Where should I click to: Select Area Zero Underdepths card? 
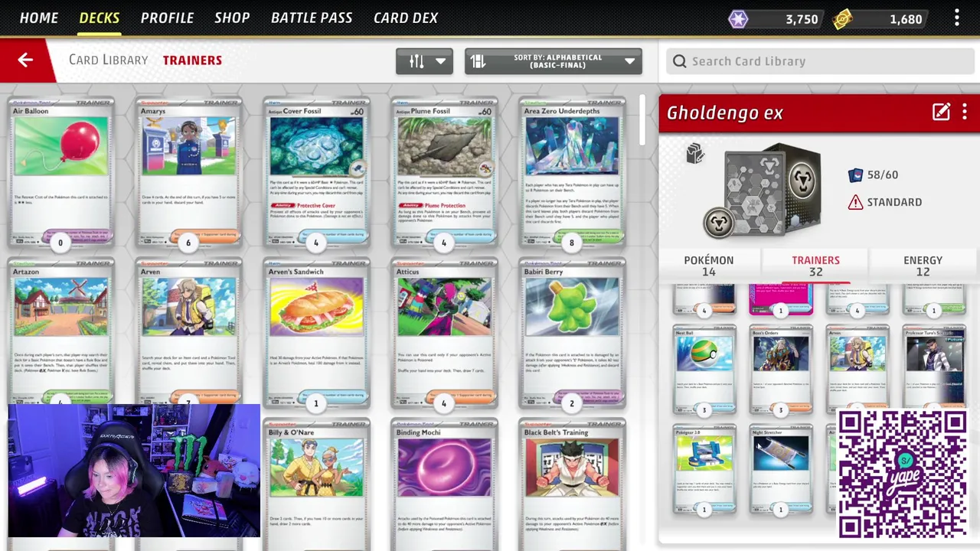(572, 172)
